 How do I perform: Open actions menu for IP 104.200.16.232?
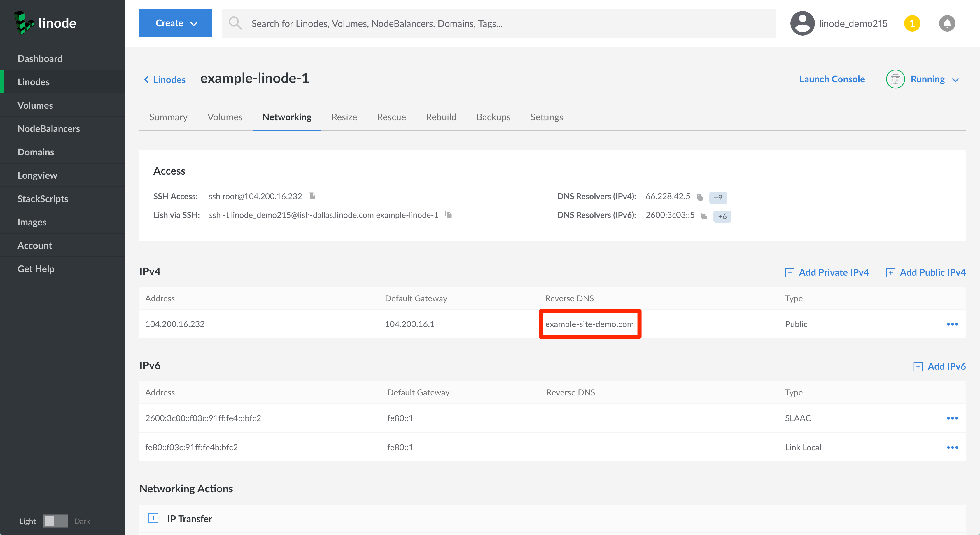tap(953, 324)
